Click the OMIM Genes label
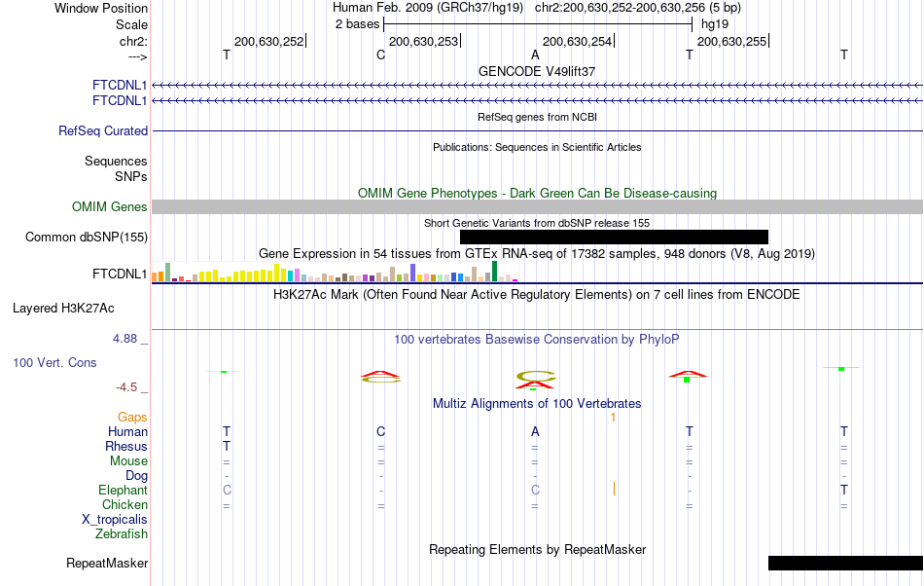Image resolution: width=924 pixels, height=586 pixels. click(110, 207)
